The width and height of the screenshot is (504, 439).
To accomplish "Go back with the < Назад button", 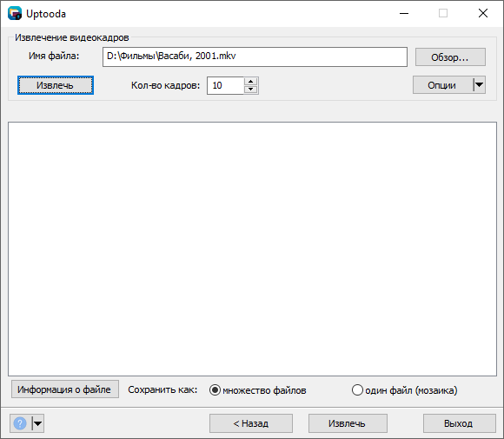I will pyautogui.click(x=251, y=423).
